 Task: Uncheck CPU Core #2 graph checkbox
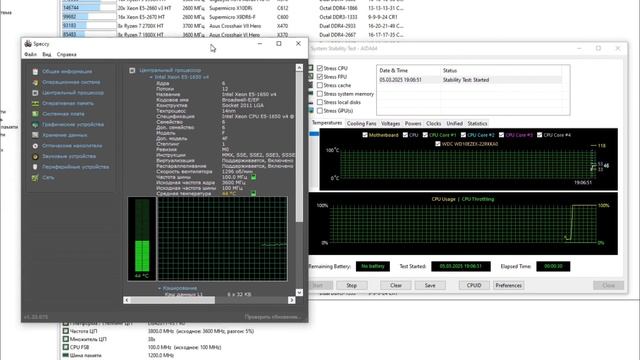463,135
